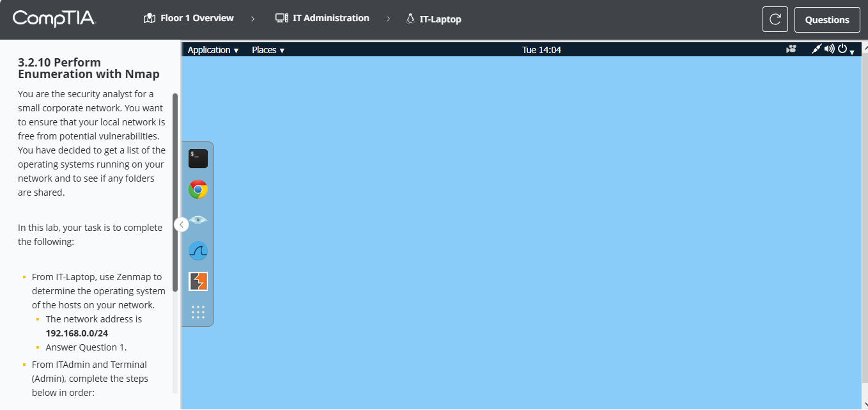Launch Wireshark from the sidebar
868x410 pixels.
[x=198, y=250]
